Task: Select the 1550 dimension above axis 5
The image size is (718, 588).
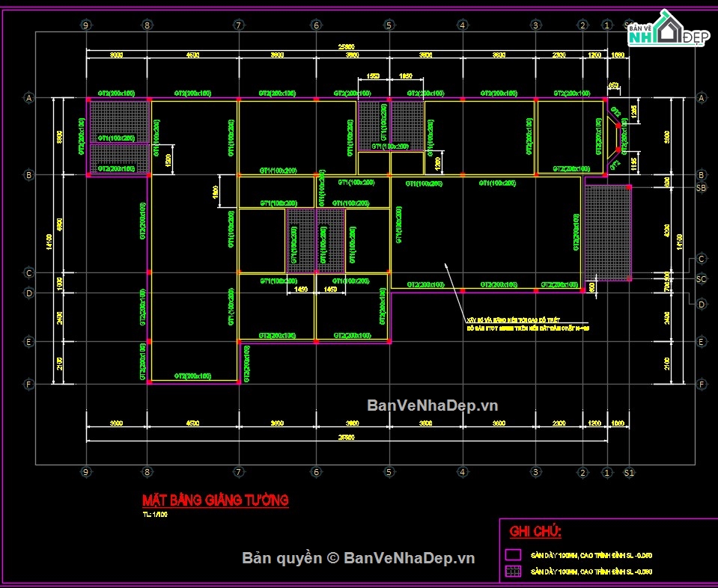Action: [373, 76]
